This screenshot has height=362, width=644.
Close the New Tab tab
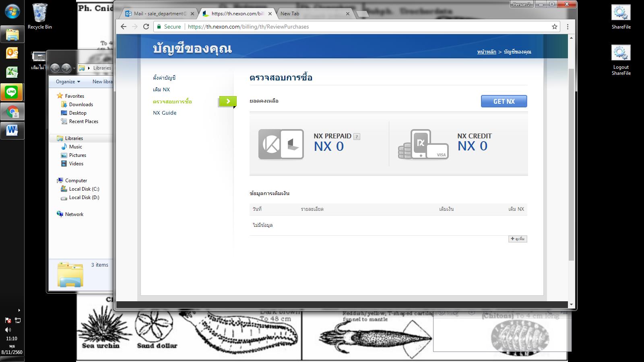point(348,14)
